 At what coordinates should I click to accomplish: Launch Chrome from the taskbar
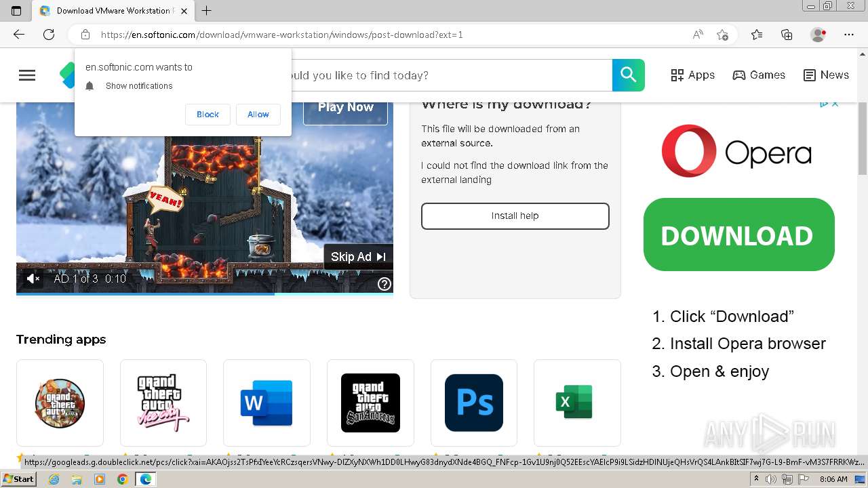point(123,479)
